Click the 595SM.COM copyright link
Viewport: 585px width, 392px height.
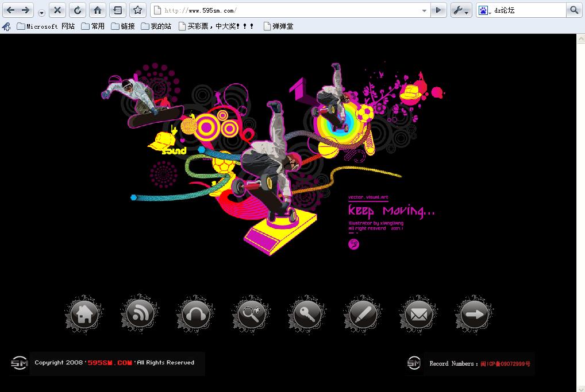[x=110, y=363]
